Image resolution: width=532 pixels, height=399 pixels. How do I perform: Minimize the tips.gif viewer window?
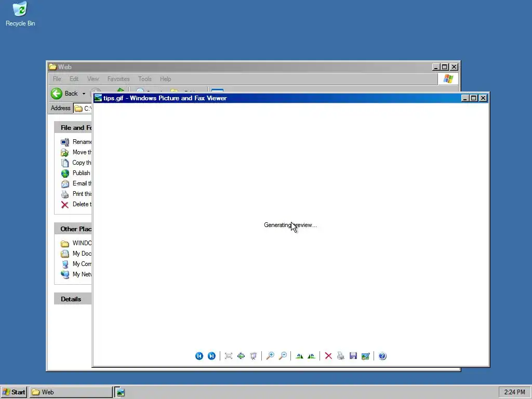coord(465,98)
